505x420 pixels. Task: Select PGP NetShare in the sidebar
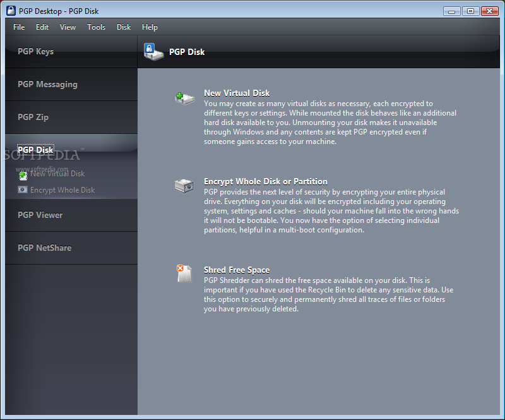tap(71, 248)
